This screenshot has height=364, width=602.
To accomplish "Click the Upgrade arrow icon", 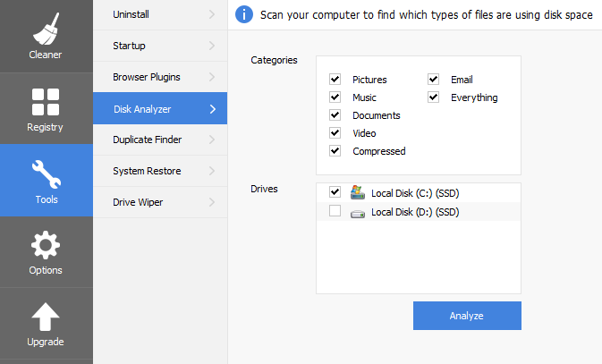I will click(46, 317).
